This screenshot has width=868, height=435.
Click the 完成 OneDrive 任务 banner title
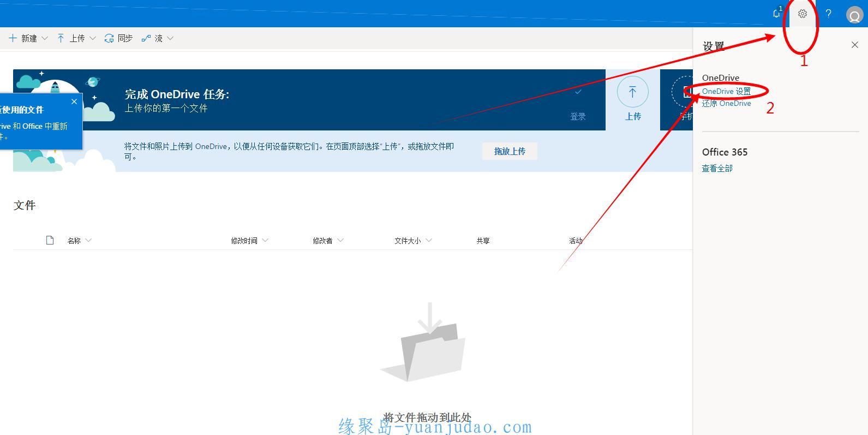(177, 94)
